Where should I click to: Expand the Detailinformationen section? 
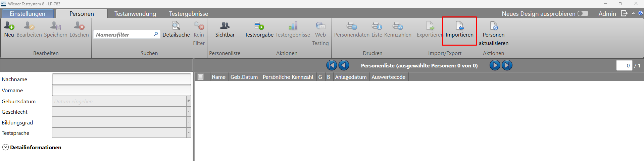[5, 147]
